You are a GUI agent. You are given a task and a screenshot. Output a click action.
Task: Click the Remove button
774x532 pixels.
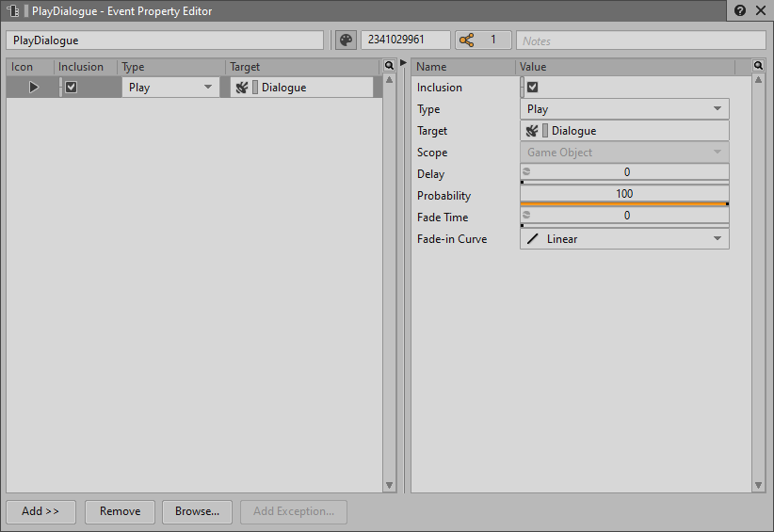point(120,511)
